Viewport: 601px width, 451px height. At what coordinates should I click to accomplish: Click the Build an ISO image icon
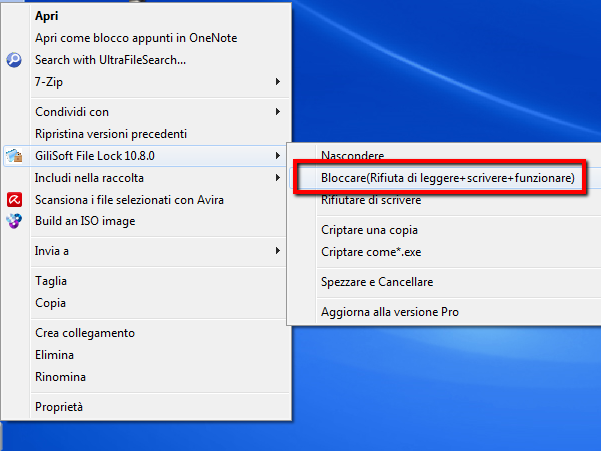tap(14, 221)
